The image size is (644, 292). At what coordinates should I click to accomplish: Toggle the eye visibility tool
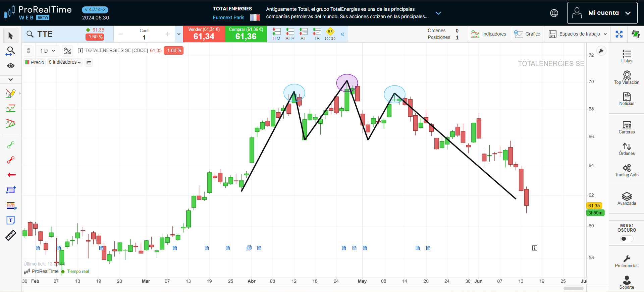(x=11, y=66)
